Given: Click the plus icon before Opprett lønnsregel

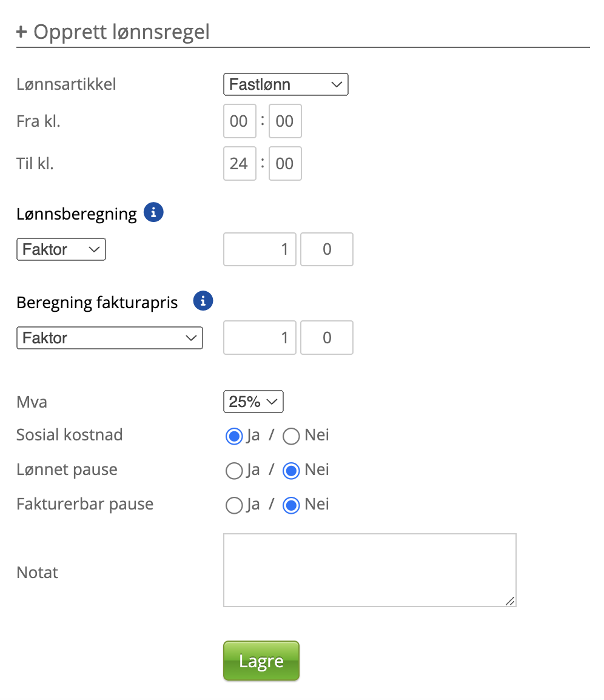Looking at the screenshot, I should [22, 32].
